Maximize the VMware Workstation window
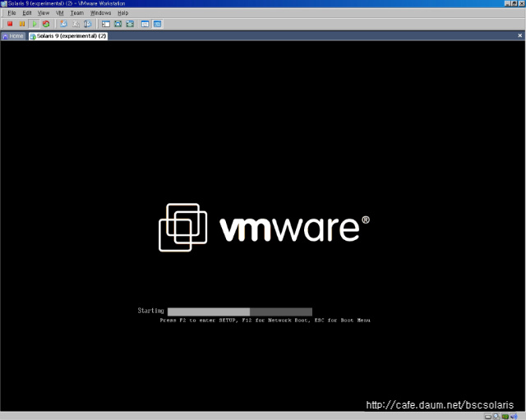The height and width of the screenshot is (420, 526). (x=514, y=3)
